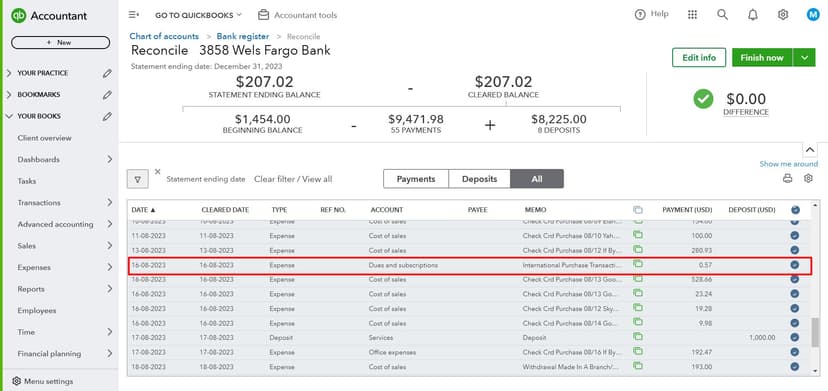This screenshot has width=828, height=391.
Task: Uncheck cleared circle on 9.98 row
Action: click(x=795, y=323)
